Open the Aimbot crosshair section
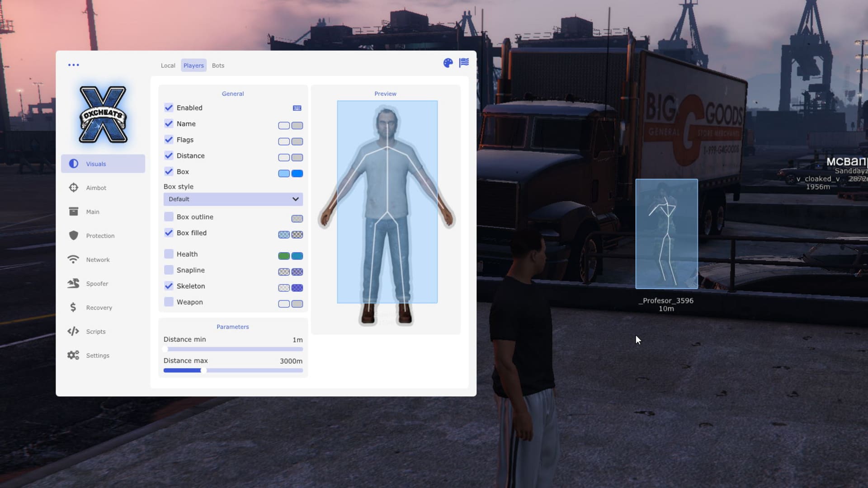The image size is (868, 488). coord(103,188)
